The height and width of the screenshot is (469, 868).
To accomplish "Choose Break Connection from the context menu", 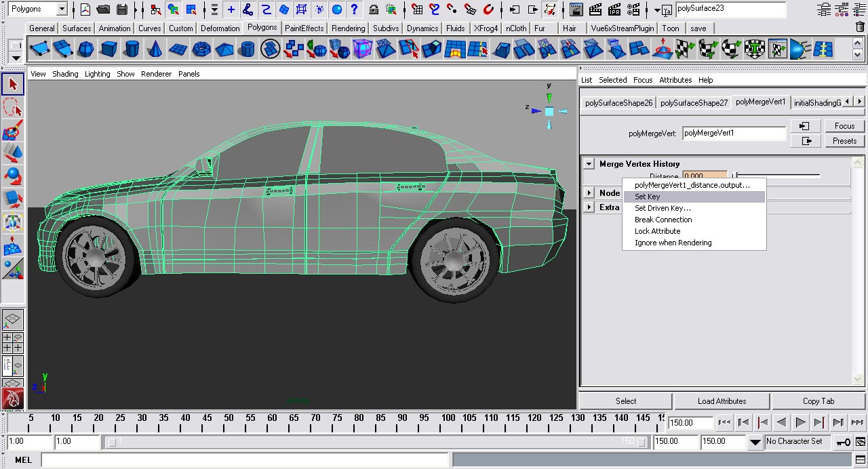I will pos(694,220).
